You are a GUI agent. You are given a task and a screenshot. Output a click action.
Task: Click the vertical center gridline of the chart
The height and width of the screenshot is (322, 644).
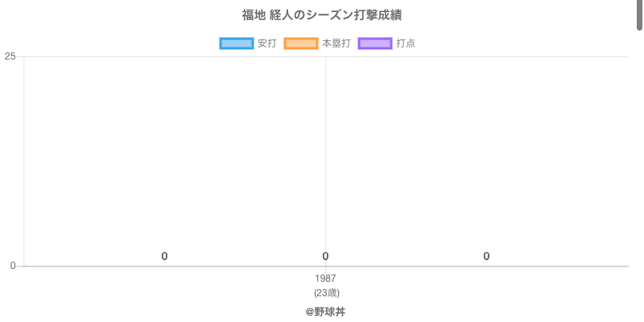coord(326,161)
